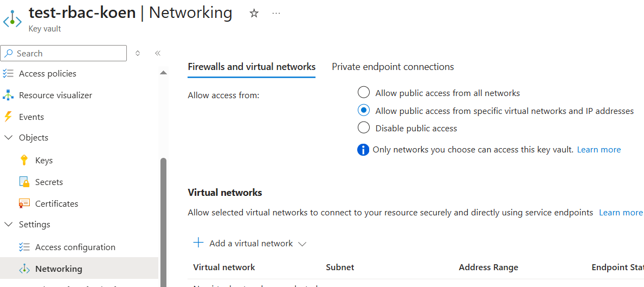Click Learn more link beside key vault info
This screenshot has height=287, width=644.
tap(598, 149)
